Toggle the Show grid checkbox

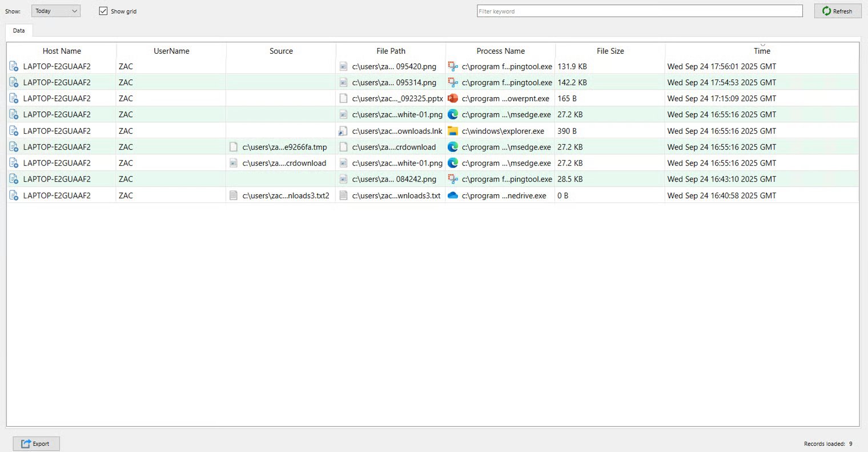point(103,11)
